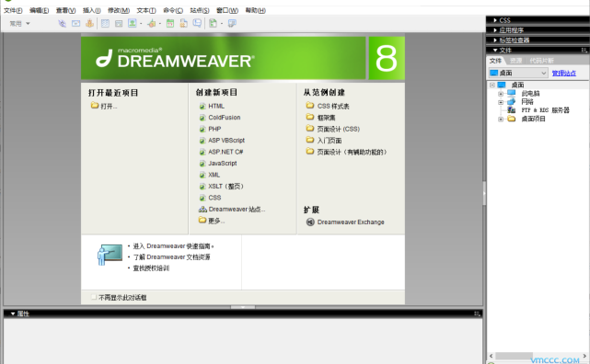Open the 修改(M) menu
This screenshot has width=590, height=364.
coord(119,10)
